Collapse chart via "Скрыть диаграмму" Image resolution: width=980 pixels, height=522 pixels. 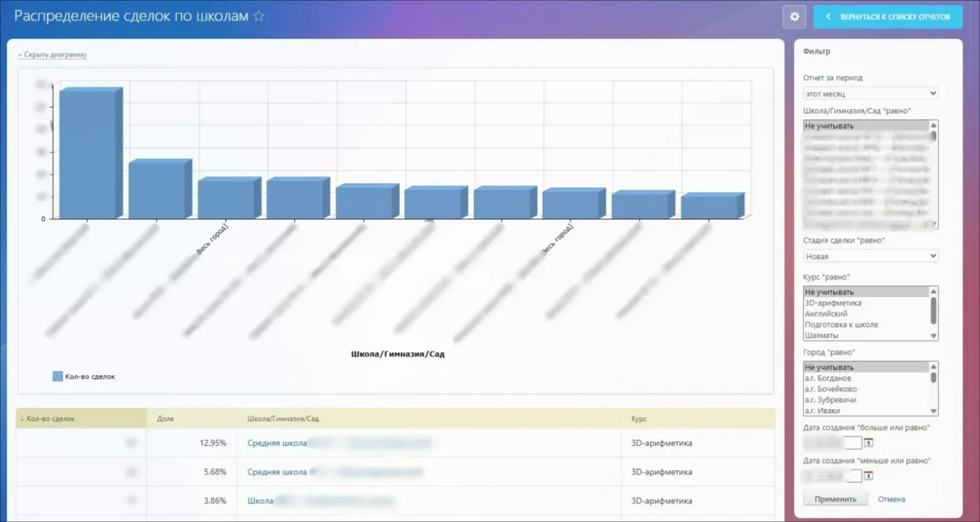point(55,54)
